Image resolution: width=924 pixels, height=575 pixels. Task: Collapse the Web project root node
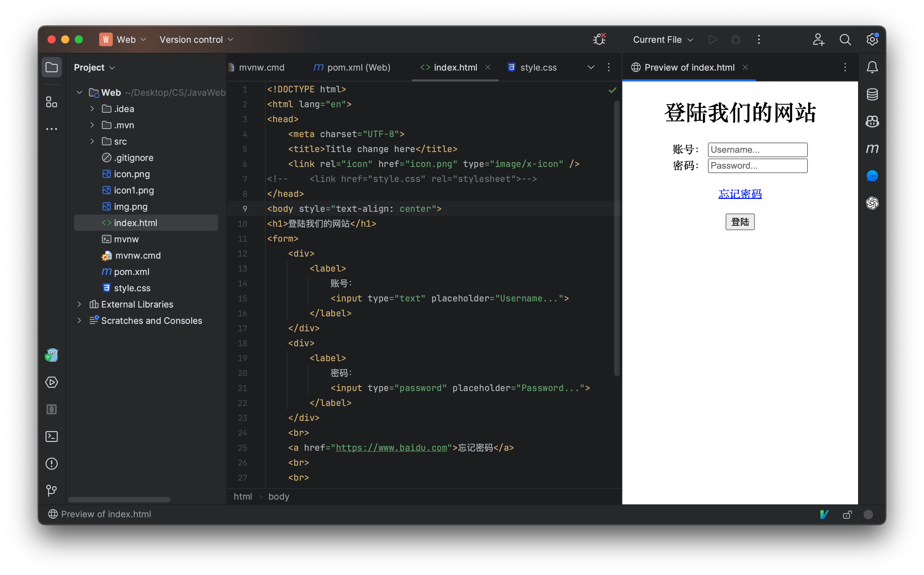pyautogui.click(x=79, y=92)
